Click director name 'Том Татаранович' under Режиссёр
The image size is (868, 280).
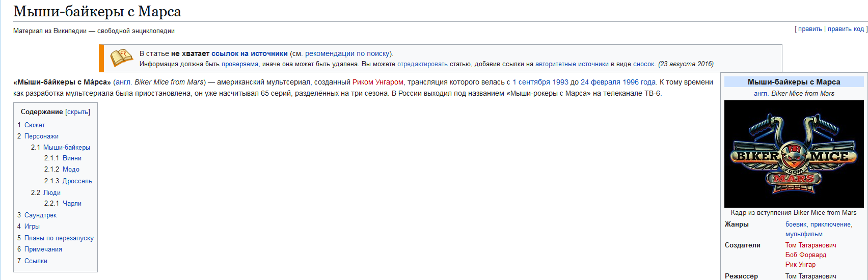click(810, 276)
